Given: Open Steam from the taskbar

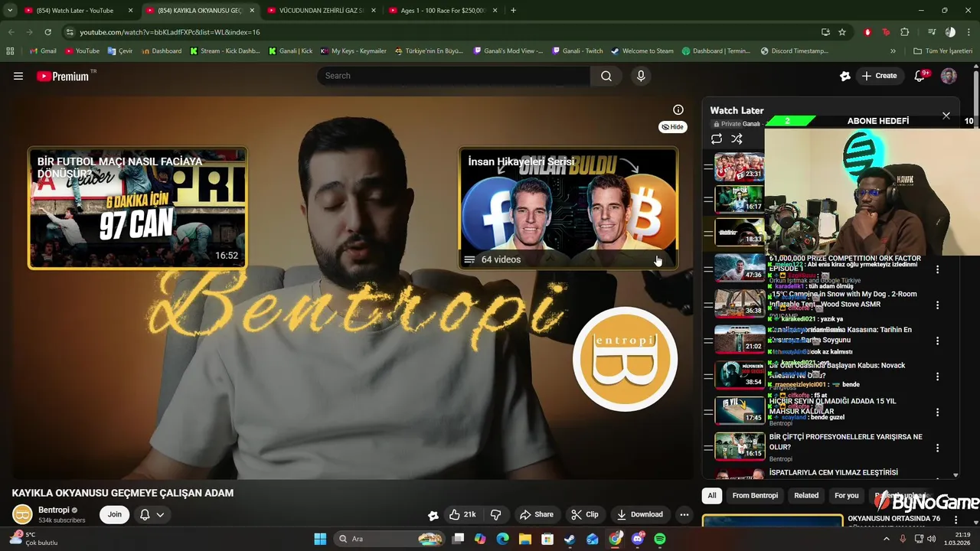Looking at the screenshot, I should [x=570, y=539].
